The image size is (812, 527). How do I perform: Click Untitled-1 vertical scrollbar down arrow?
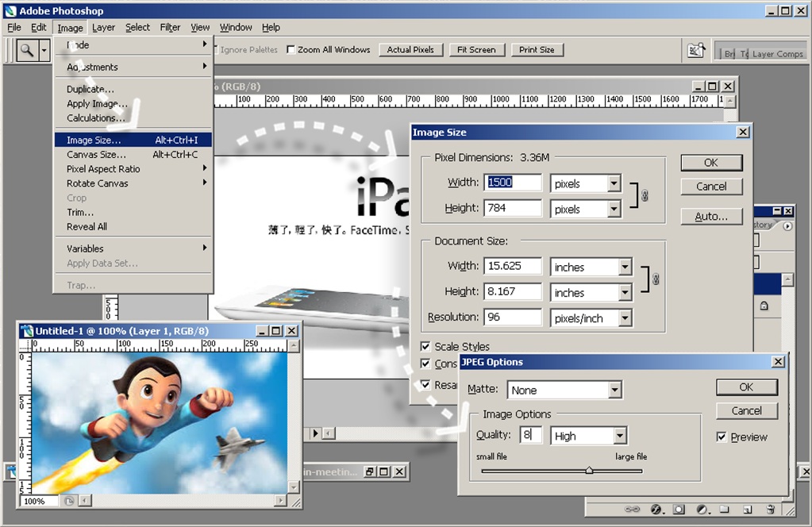tap(294, 487)
